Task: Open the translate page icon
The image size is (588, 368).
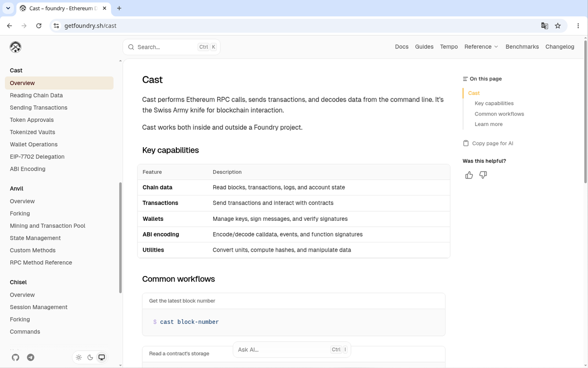Action: 544,26
